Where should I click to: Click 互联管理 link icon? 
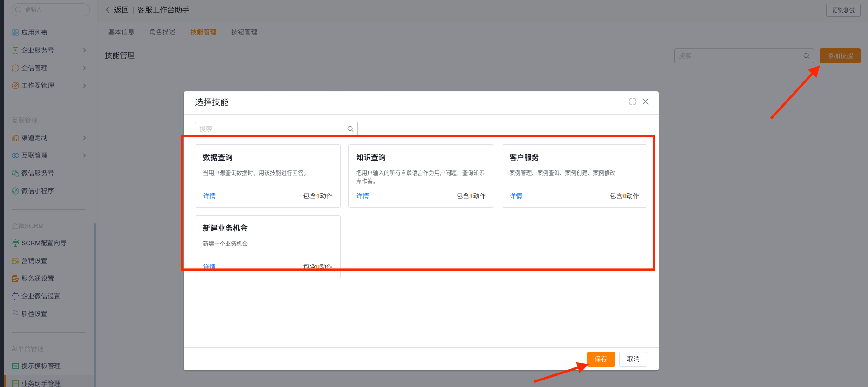click(15, 156)
